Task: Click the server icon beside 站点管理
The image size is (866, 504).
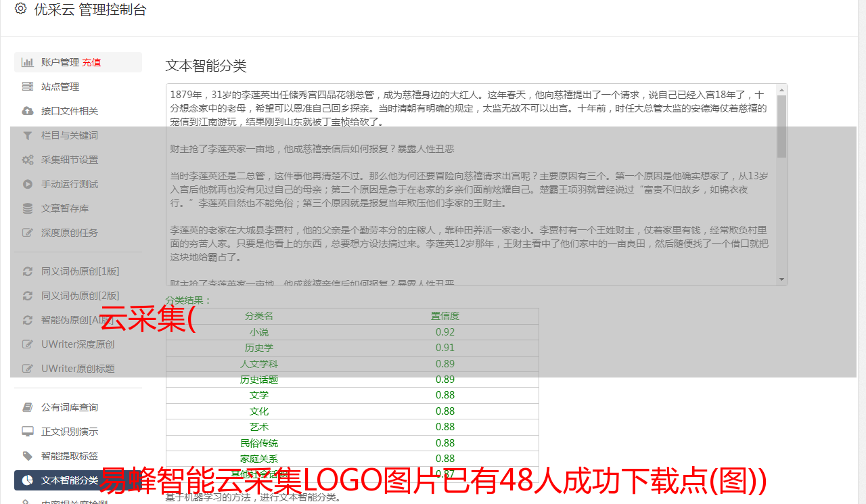Action: click(x=28, y=87)
